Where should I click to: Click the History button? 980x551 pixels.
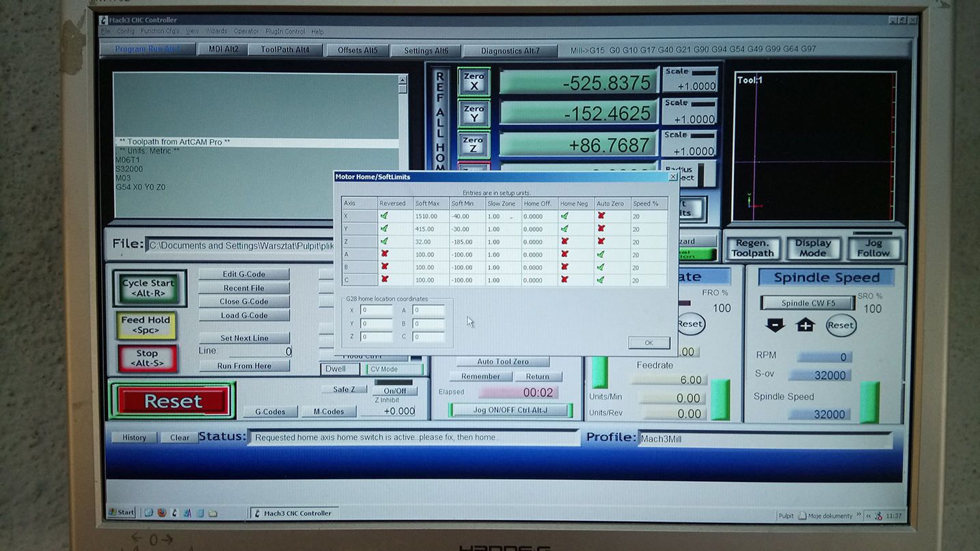coord(134,438)
